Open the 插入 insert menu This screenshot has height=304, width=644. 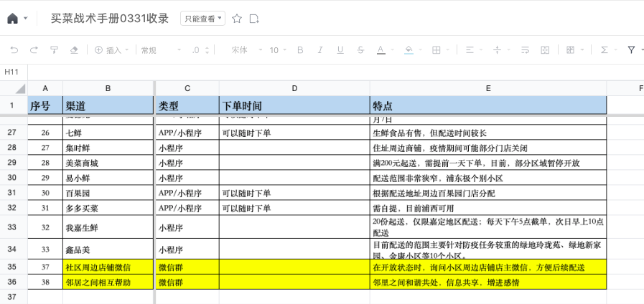point(112,50)
